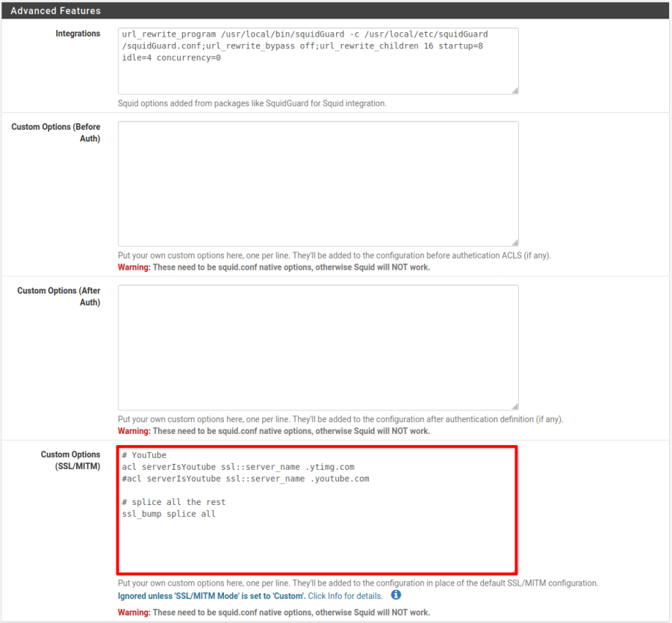Click the Custom Options (After Auth) label

[x=59, y=297]
